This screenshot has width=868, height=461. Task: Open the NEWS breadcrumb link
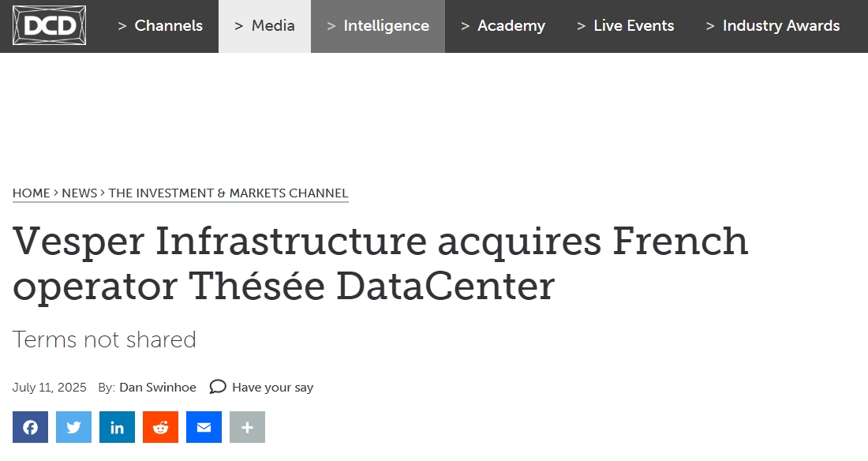[79, 193]
